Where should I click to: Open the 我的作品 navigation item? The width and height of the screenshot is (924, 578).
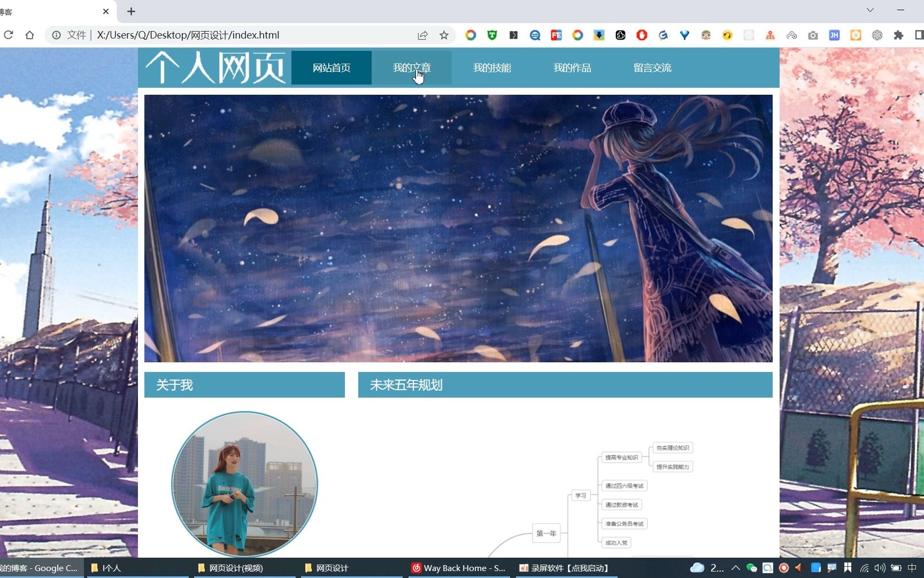572,68
